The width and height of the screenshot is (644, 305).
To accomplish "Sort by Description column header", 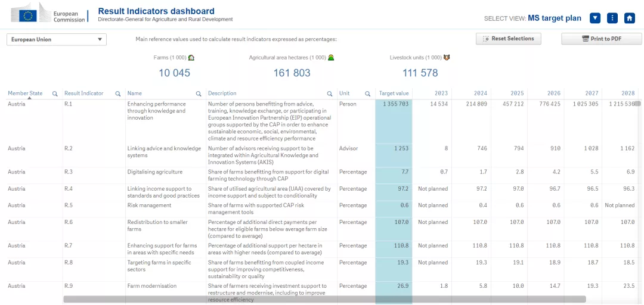I will click(222, 93).
